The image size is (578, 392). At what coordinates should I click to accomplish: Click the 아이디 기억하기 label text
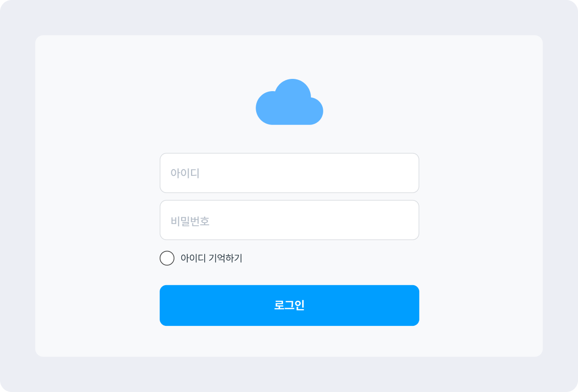pyautogui.click(x=211, y=258)
